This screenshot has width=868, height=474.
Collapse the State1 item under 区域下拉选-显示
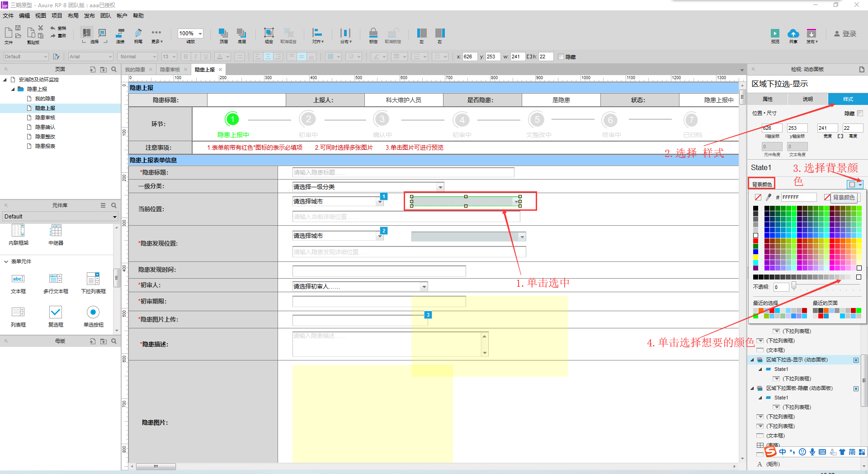click(x=760, y=369)
